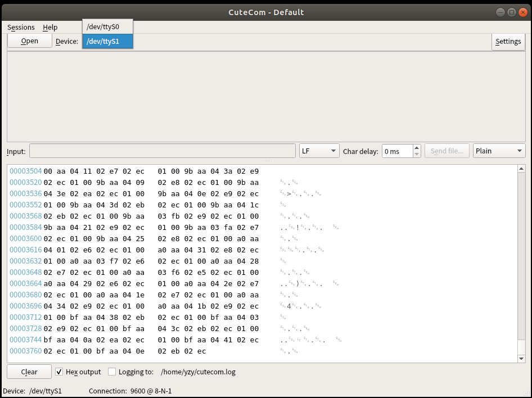Click hex offset 00003664
Screen dimensions: 532x398
click(25, 283)
